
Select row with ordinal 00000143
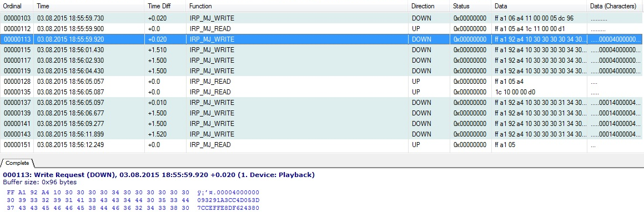point(322,134)
